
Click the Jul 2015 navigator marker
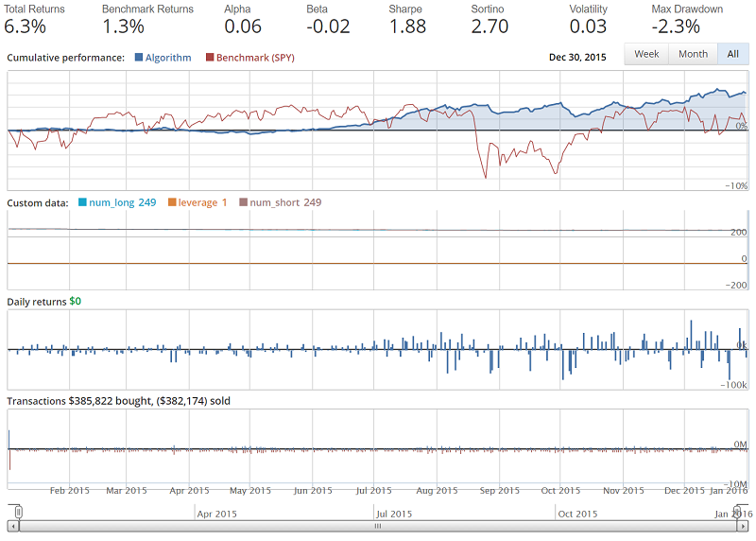coord(394,515)
